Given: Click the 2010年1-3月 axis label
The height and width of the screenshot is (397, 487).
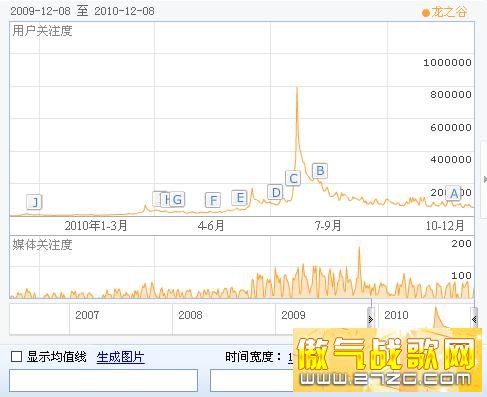Looking at the screenshot, I should pos(96,226).
